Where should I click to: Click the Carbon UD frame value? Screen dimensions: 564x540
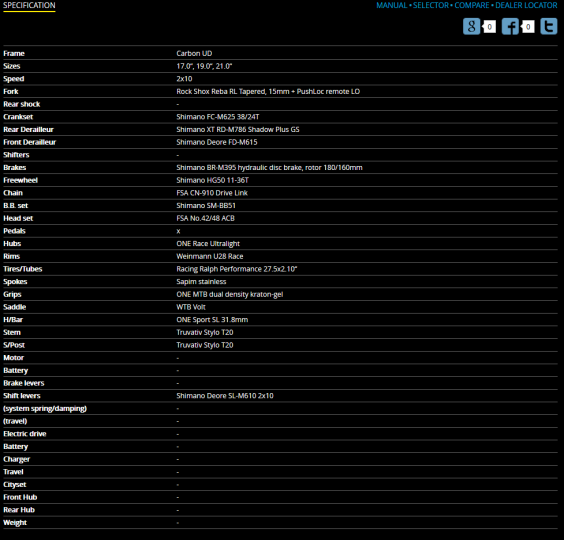point(194,53)
